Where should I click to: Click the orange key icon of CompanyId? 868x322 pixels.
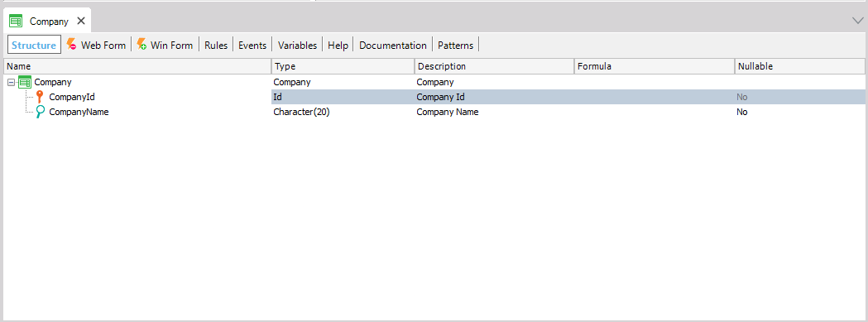pos(40,97)
